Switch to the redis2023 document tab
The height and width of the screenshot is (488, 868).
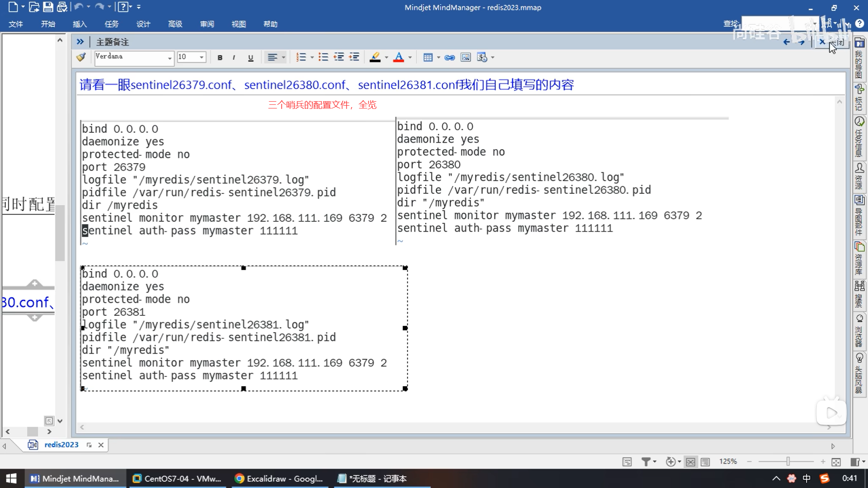61,445
